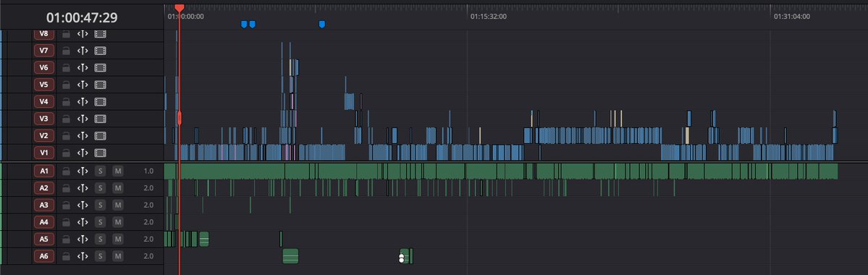
Task: Select the A1 track destination label
Action: [44, 172]
